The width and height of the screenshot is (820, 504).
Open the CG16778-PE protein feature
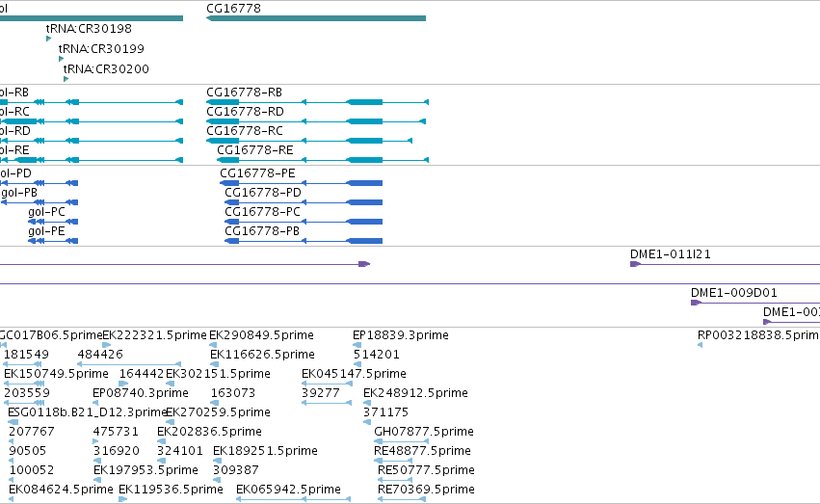coord(302,183)
